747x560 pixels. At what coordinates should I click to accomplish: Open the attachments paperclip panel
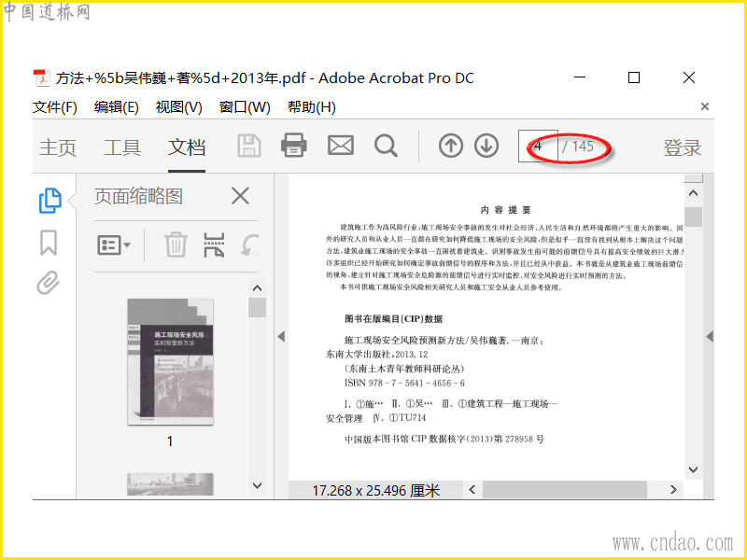[x=49, y=283]
